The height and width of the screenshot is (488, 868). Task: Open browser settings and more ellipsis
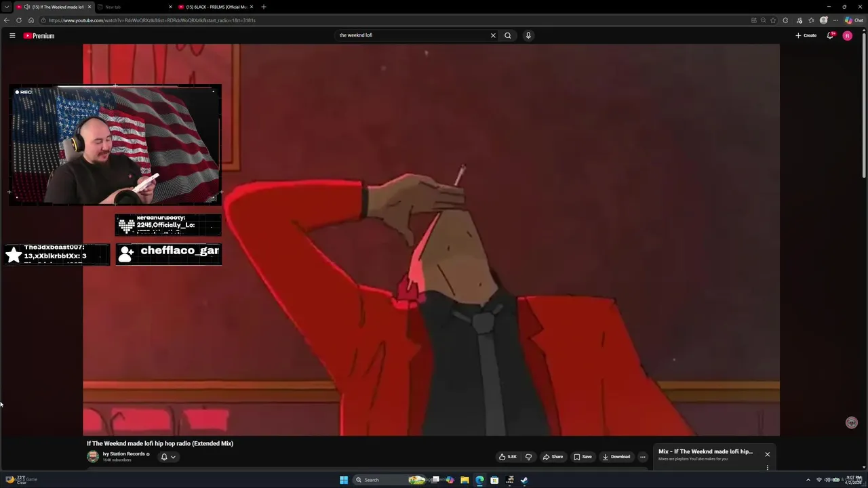coord(835,20)
